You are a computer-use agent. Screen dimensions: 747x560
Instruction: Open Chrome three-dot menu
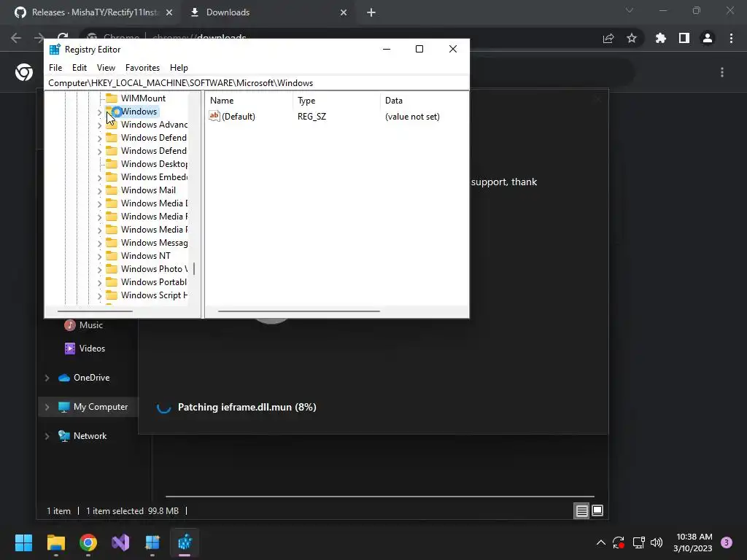pos(731,38)
